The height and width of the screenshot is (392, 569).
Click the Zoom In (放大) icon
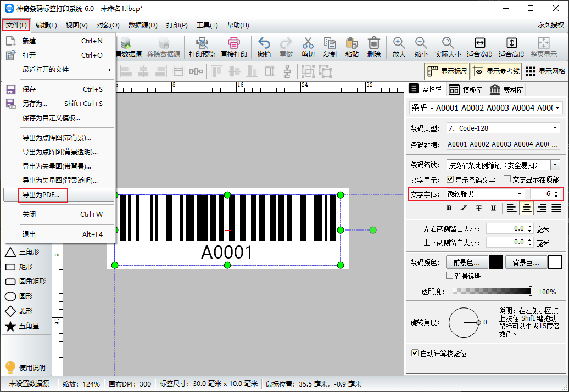(399, 47)
